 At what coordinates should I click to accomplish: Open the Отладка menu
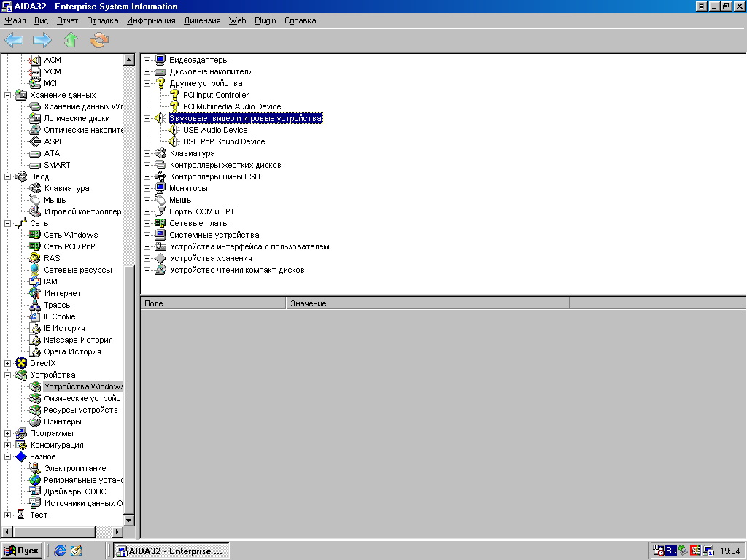(x=102, y=20)
